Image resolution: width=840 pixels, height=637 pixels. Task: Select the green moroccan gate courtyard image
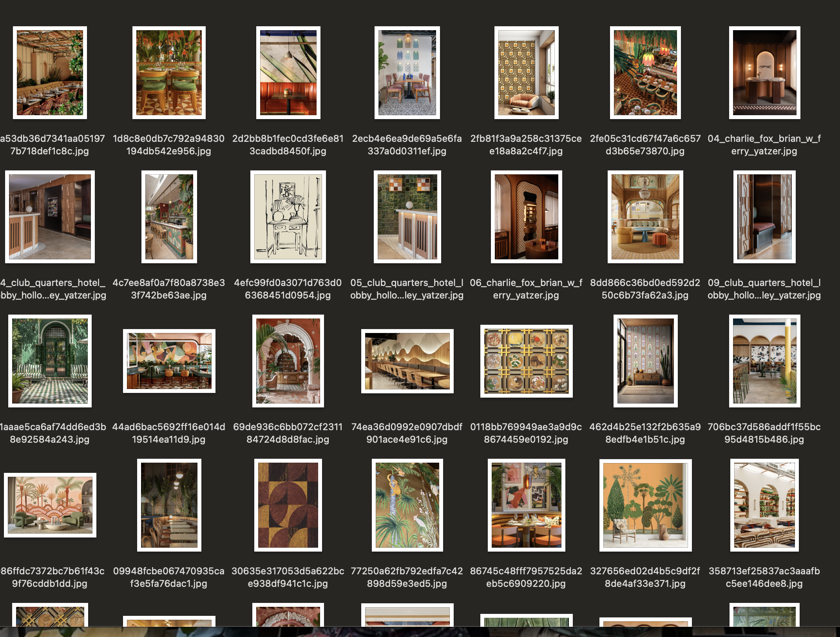(50, 361)
